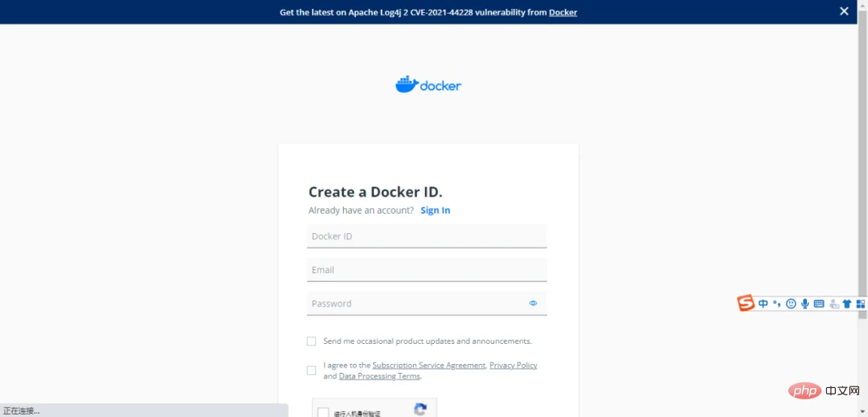Focus the Email input field
868x417 pixels.
427,270
